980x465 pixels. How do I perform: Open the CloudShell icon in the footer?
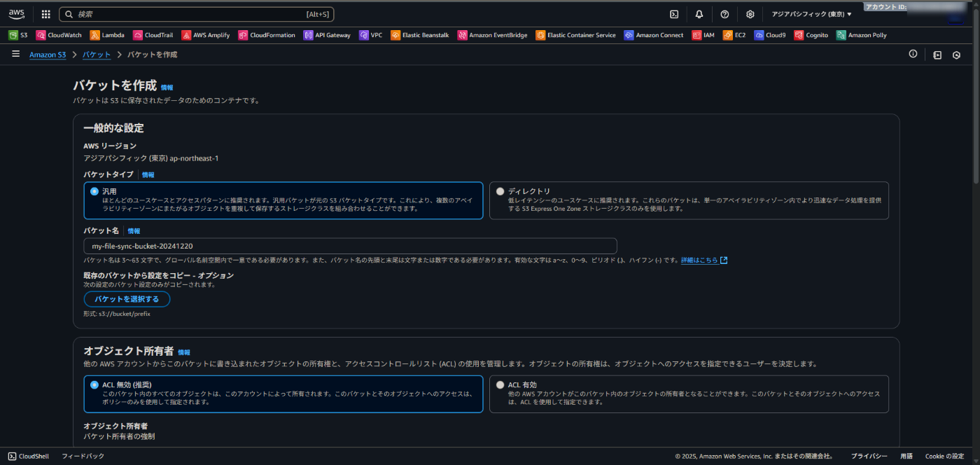(13, 456)
